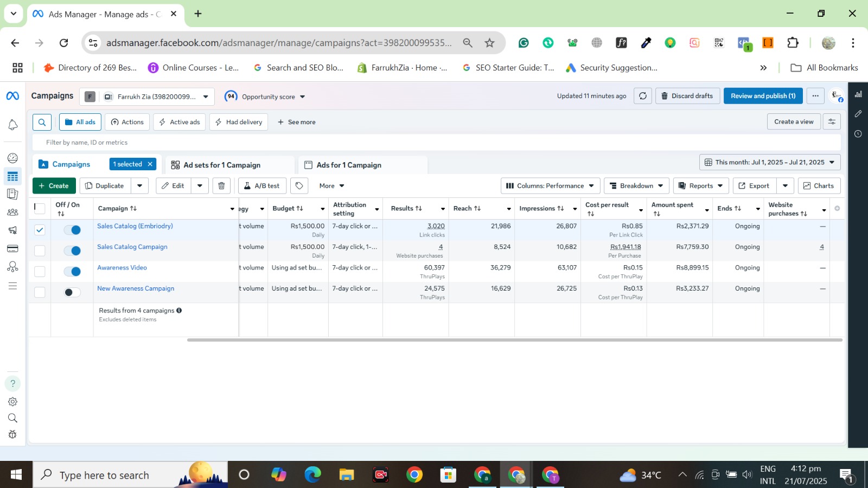Click the green Create button
The height and width of the screenshot is (488, 868).
54,186
